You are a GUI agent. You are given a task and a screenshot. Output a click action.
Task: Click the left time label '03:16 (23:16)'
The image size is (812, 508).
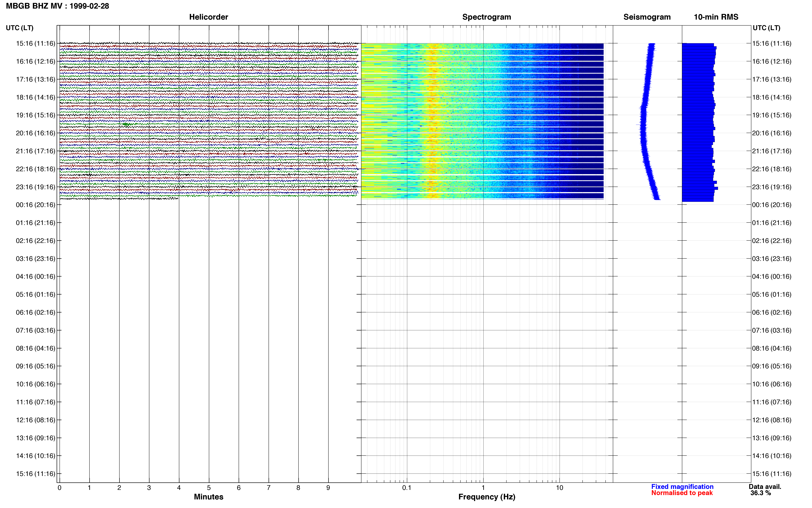(36, 259)
